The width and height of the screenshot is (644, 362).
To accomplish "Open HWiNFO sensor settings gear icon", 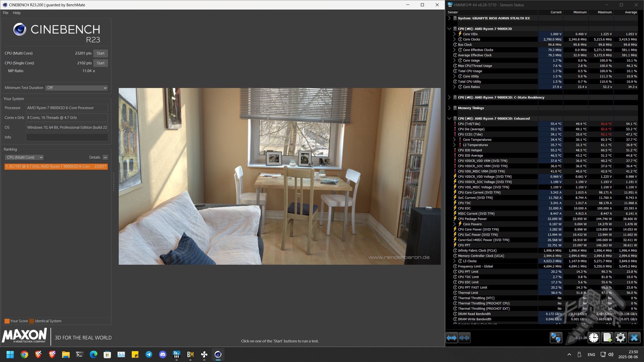I will [621, 338].
